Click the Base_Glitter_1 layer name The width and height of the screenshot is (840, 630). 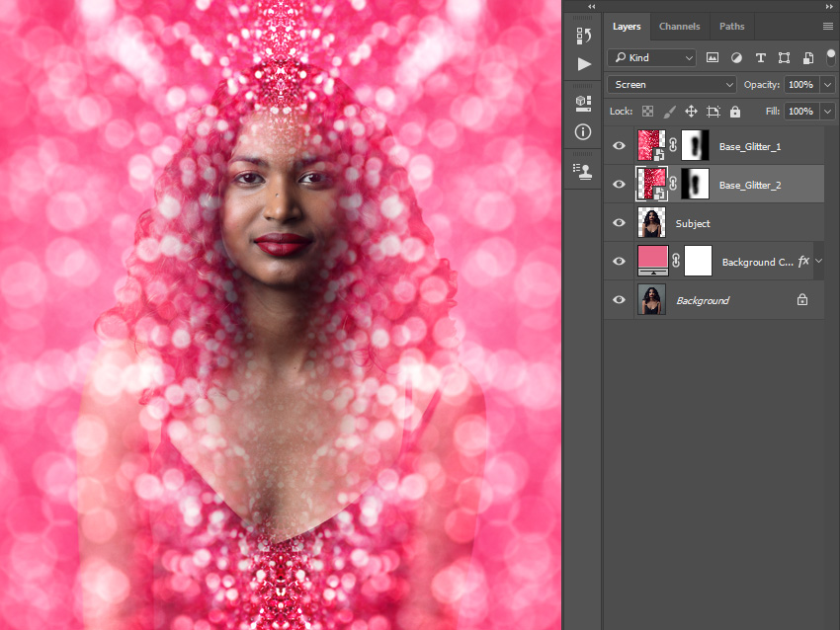(750, 147)
